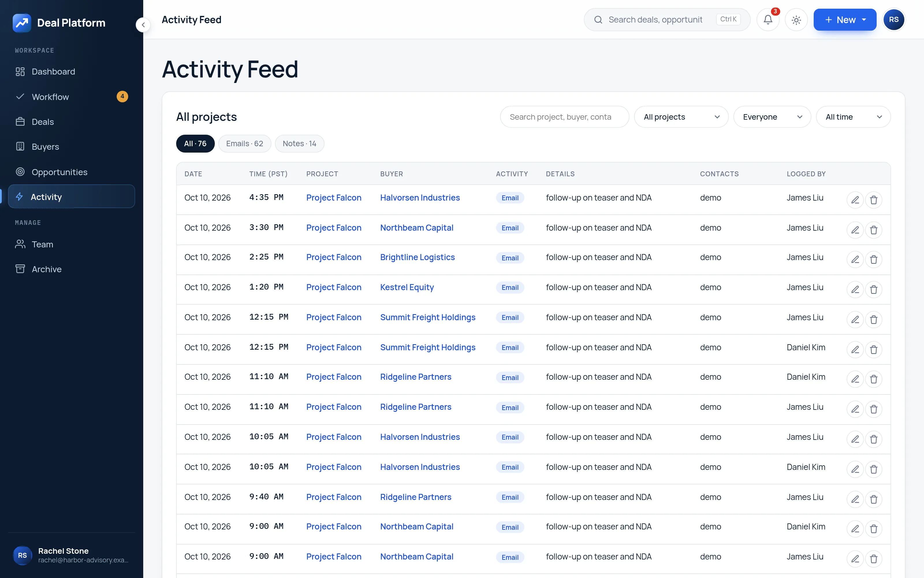
Task: Click the Search project, buyer field
Action: point(564,117)
